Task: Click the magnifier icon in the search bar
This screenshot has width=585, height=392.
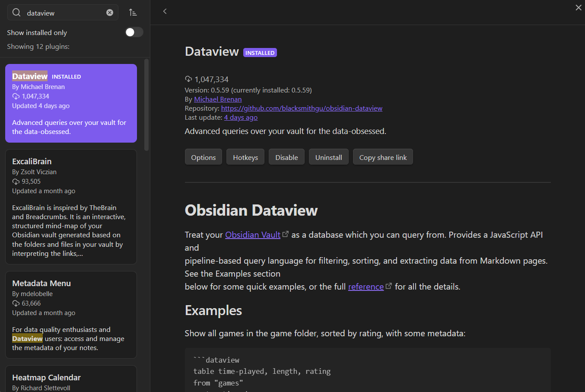Action: pyautogui.click(x=16, y=13)
